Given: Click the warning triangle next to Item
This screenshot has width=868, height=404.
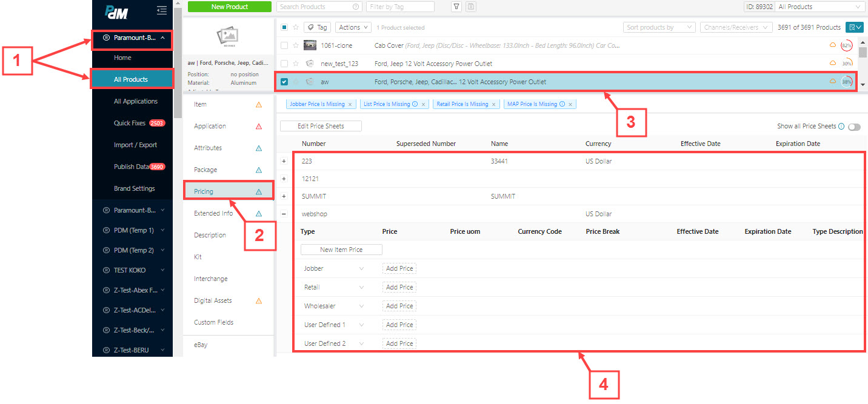Looking at the screenshot, I should [x=259, y=105].
